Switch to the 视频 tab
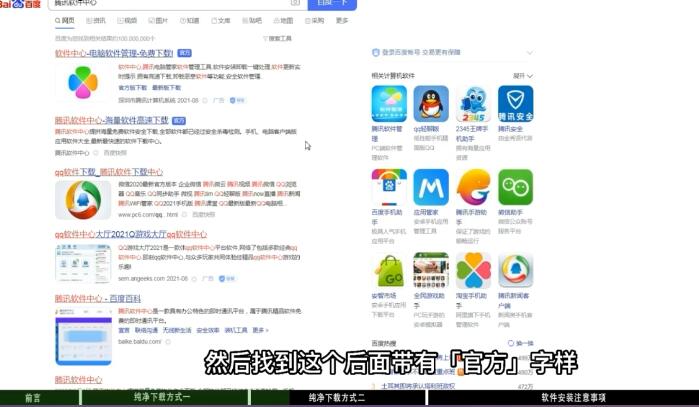 click(x=127, y=21)
